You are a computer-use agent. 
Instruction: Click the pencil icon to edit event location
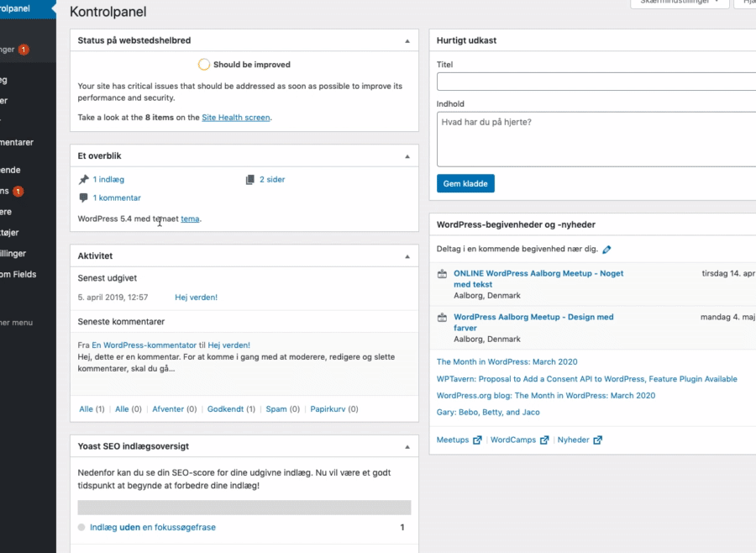(606, 250)
